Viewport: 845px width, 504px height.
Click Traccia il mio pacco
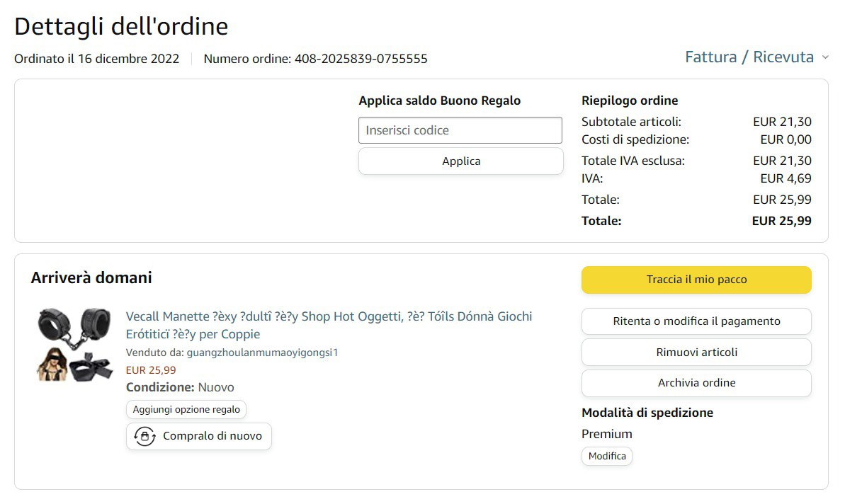[x=696, y=280]
